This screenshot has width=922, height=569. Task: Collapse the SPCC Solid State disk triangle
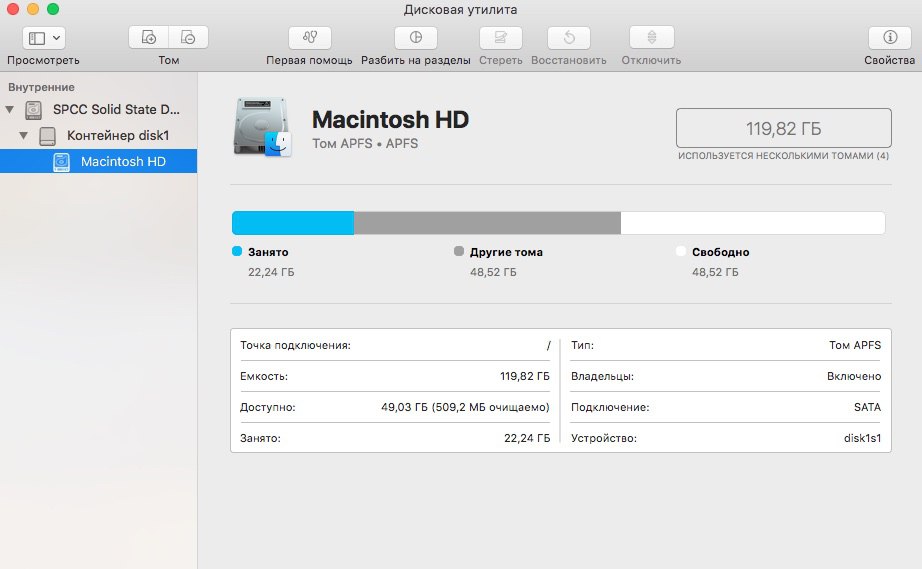(10, 109)
